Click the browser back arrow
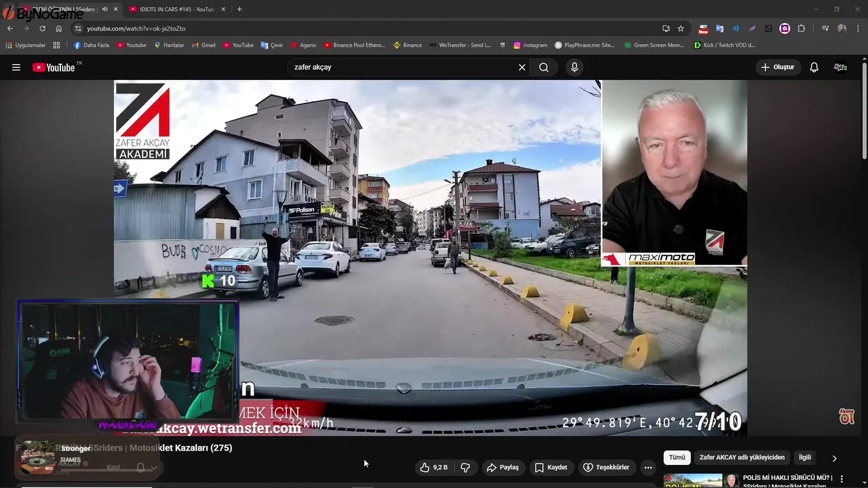Screen dimensions: 868x488 (9, 28)
